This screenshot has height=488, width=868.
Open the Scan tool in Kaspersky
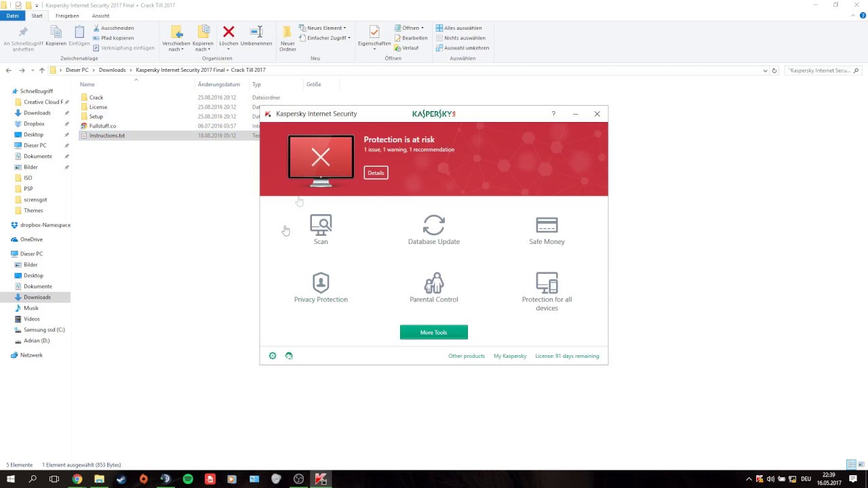[321, 229]
